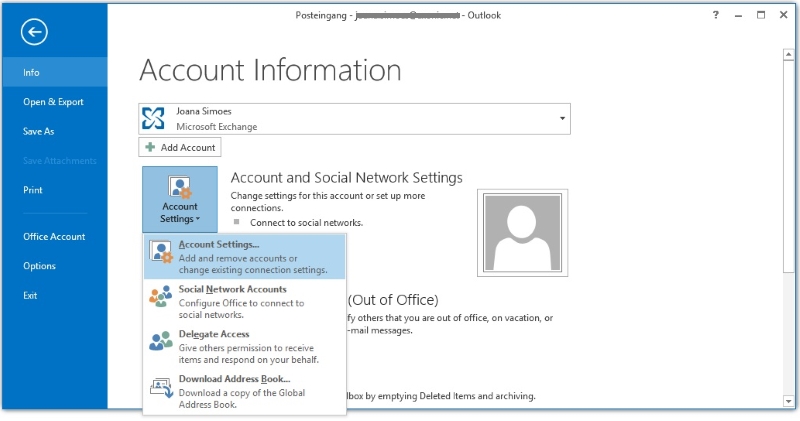
Task: Click the Add Account button
Action: [180, 147]
